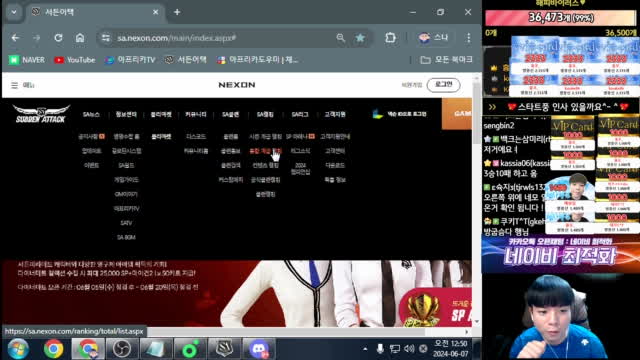This screenshot has width=640, height=360.
Task: Open the NEXON hamburger menu
Action: 14,85
